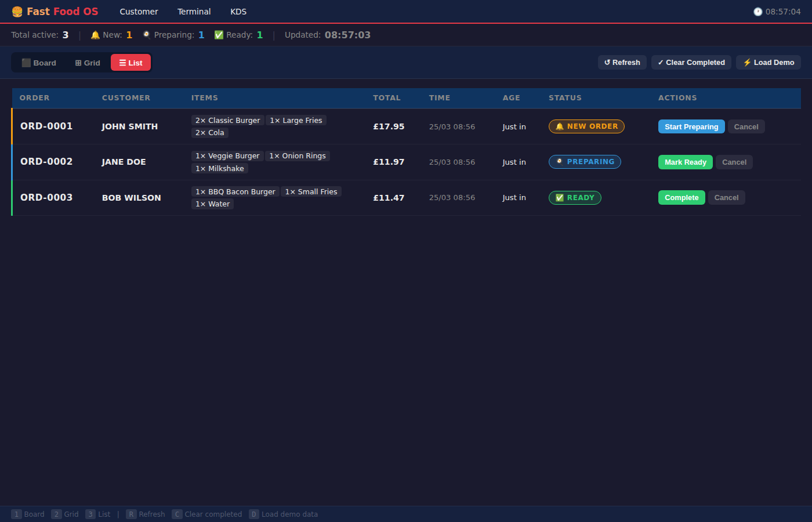
Task: Switch to Board view
Action: pyautogui.click(x=38, y=62)
